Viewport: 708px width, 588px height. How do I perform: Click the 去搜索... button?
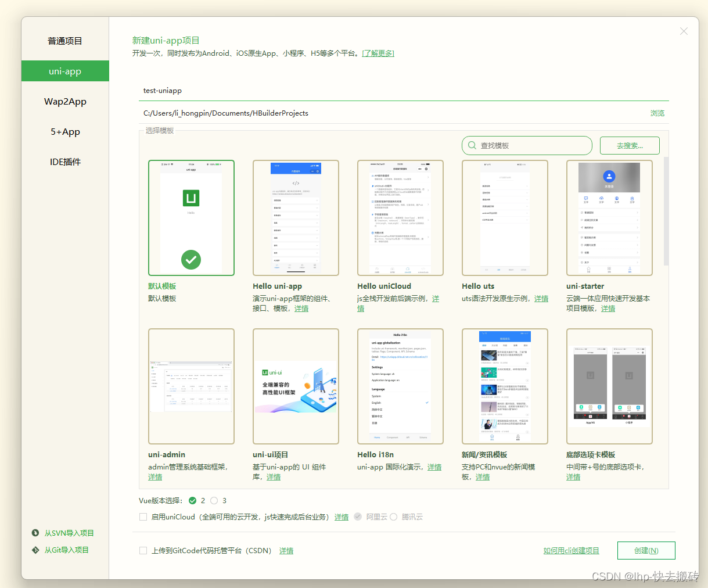click(630, 145)
